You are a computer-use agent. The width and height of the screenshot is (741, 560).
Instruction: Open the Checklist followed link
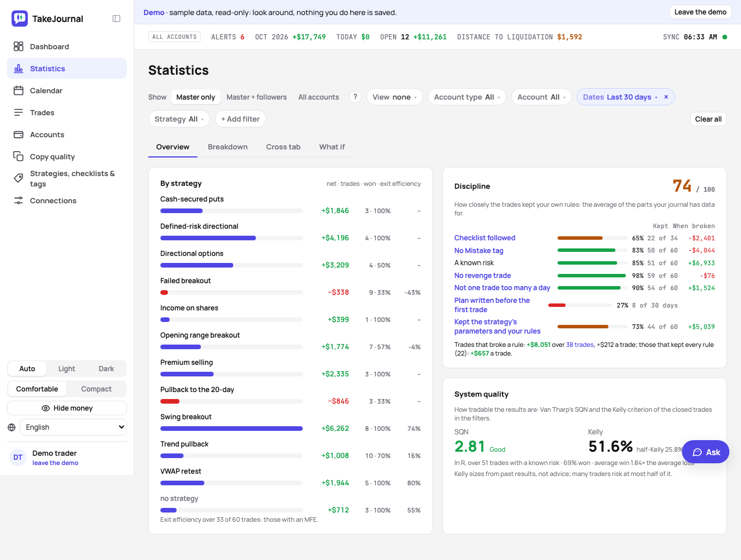point(485,238)
